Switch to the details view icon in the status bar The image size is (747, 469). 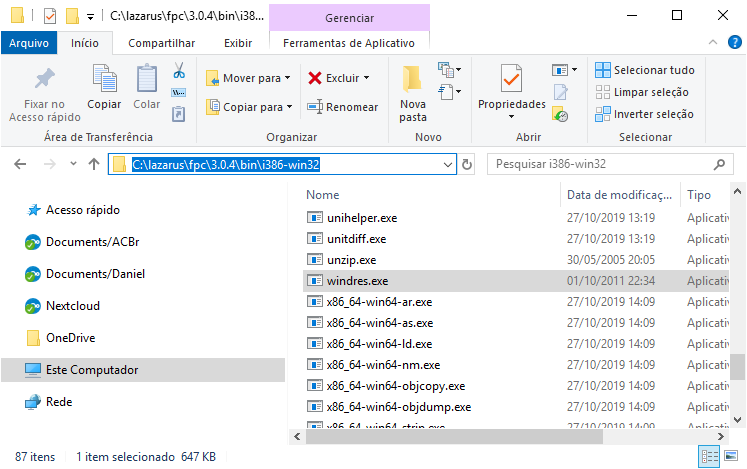pos(709,457)
